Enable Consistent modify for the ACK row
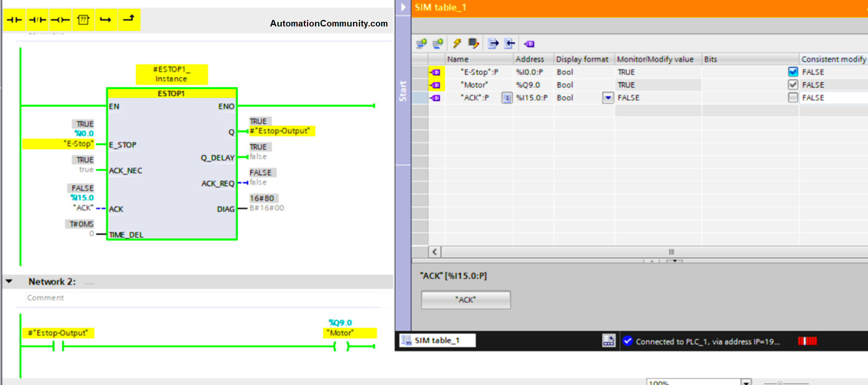Screen dimensions: 868x385 (792, 97)
